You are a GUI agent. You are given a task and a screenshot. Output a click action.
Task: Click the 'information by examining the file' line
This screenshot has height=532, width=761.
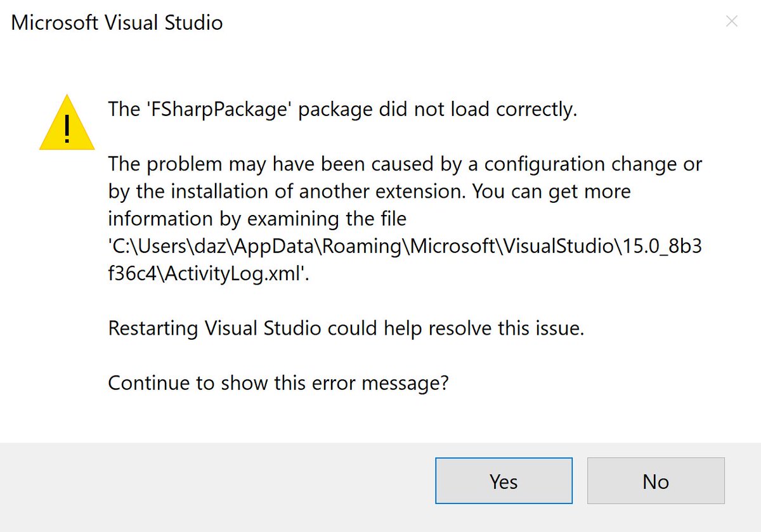point(257,219)
